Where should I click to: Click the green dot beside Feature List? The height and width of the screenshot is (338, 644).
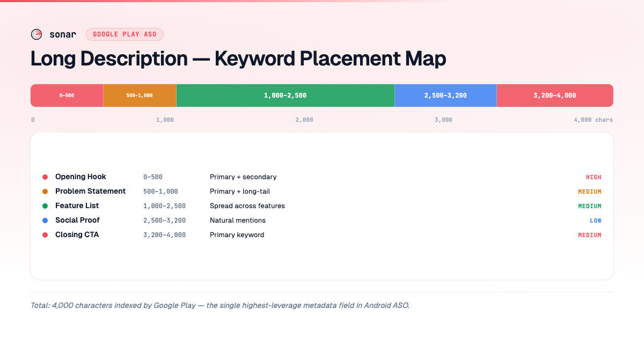point(45,206)
